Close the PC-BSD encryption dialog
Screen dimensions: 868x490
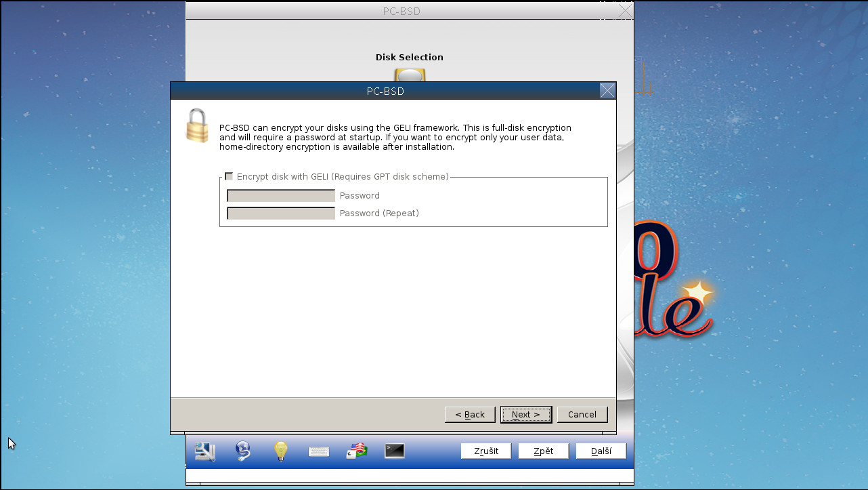[x=607, y=90]
